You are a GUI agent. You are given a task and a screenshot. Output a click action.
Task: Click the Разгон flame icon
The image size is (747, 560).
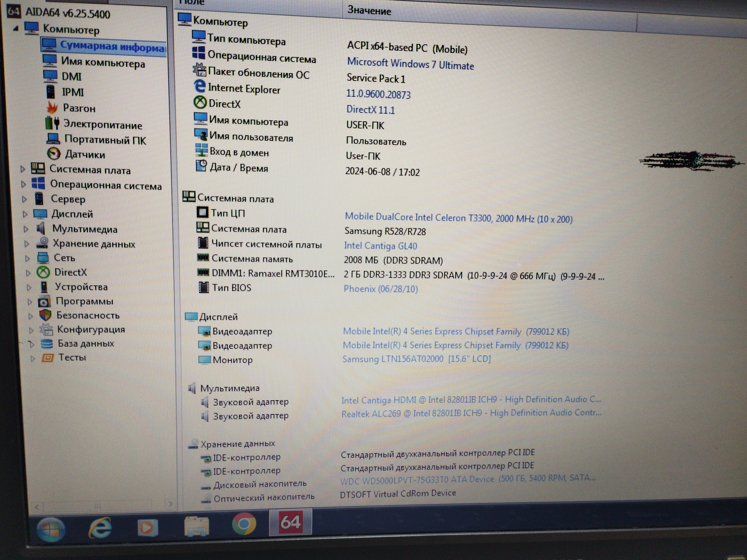point(52,108)
